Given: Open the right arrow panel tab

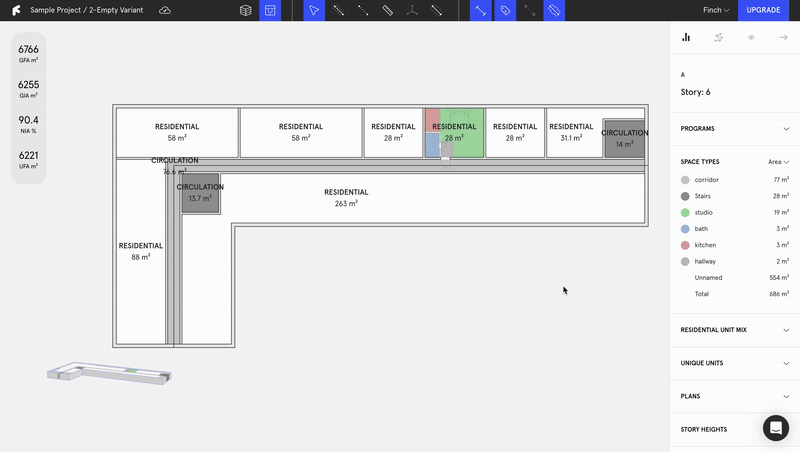Looking at the screenshot, I should pyautogui.click(x=783, y=37).
